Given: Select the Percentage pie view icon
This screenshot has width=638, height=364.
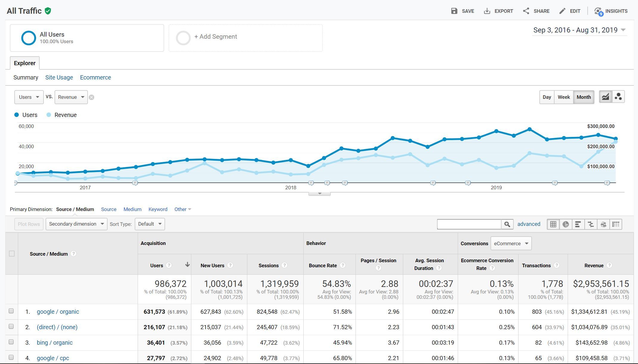Looking at the screenshot, I should tap(566, 224).
